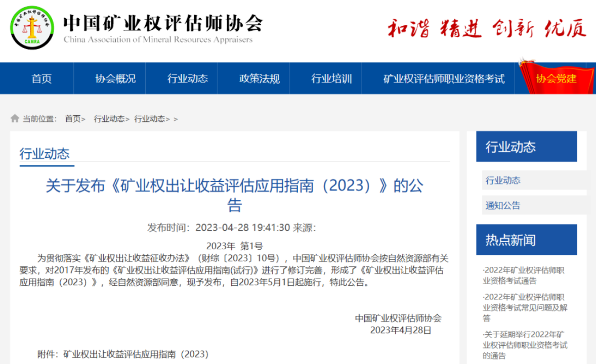Click the 热点新闻 sidebar header block
This screenshot has width=596, height=364.
coord(527,240)
